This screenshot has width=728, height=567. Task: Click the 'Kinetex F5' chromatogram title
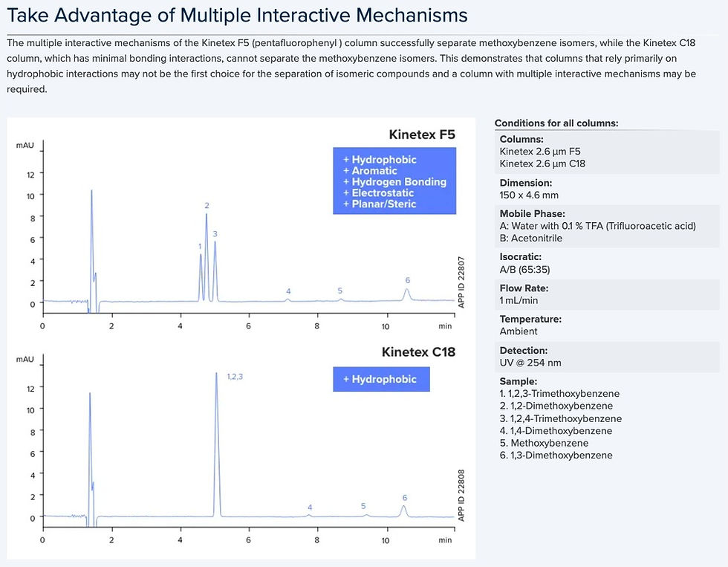click(x=422, y=135)
